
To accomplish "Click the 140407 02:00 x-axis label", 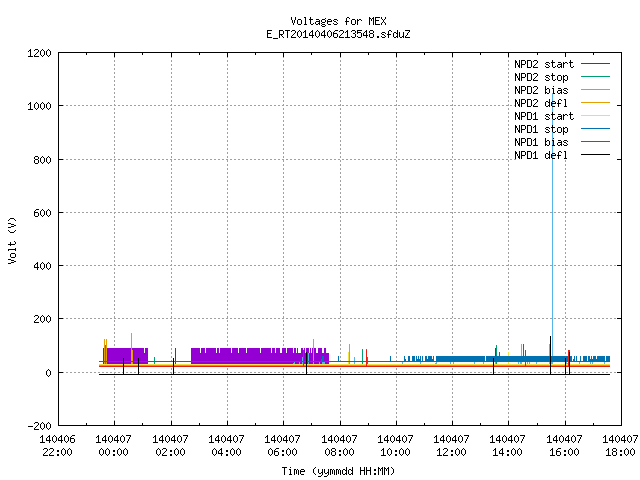I will pyautogui.click(x=170, y=446).
